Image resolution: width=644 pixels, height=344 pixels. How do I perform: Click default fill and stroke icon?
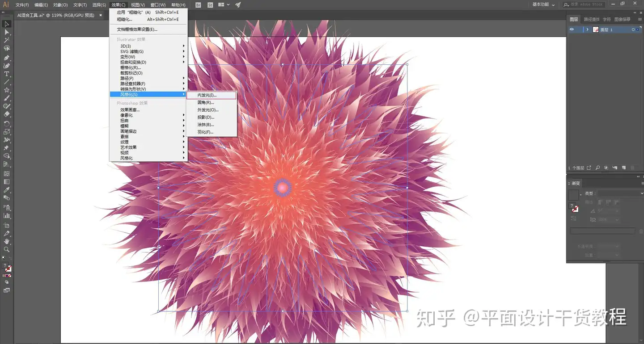click(x=4, y=258)
